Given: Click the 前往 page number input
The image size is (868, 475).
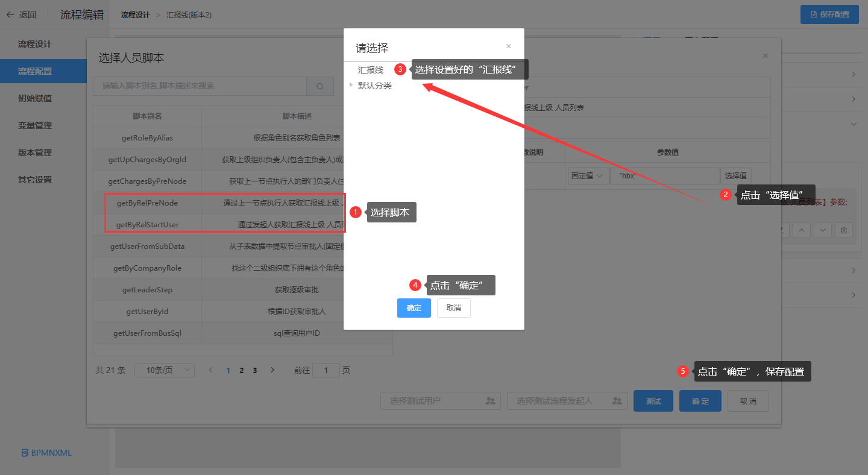Looking at the screenshot, I should tap(326, 370).
